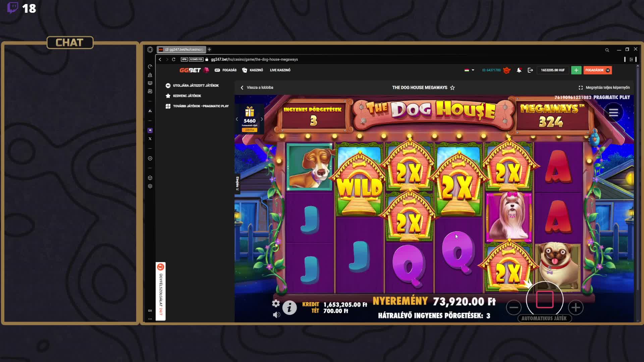Open browser sidebar settings gear
Image resolution: width=644 pixels, height=362 pixels.
coord(150,186)
